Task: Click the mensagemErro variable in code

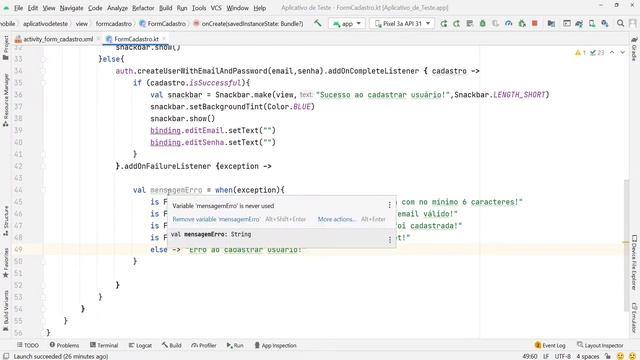Action: 176,190
